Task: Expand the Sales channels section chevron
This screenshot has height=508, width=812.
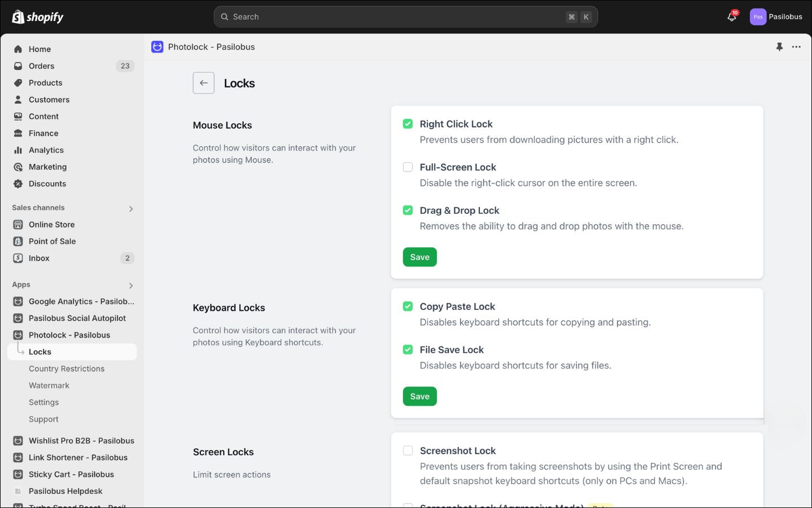Action: coord(131,209)
